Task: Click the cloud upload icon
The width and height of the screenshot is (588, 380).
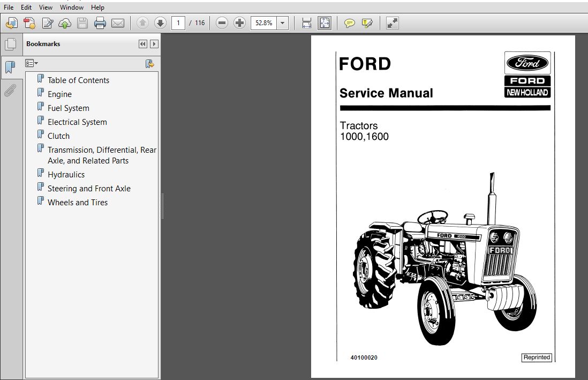Action: pyautogui.click(x=65, y=23)
